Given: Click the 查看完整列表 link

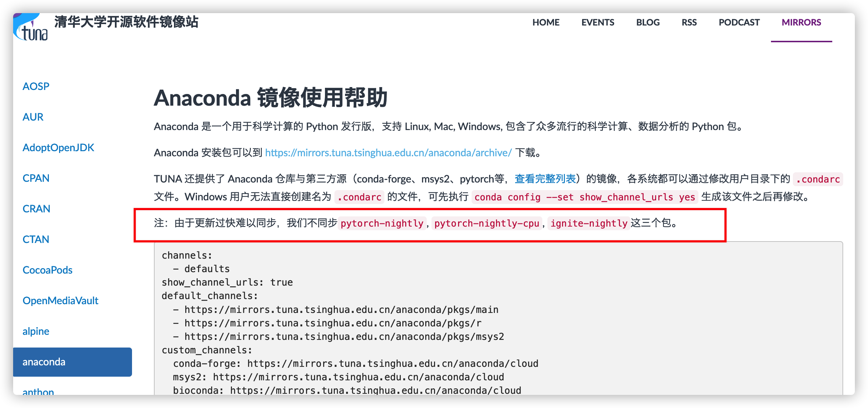Looking at the screenshot, I should pyautogui.click(x=545, y=179).
